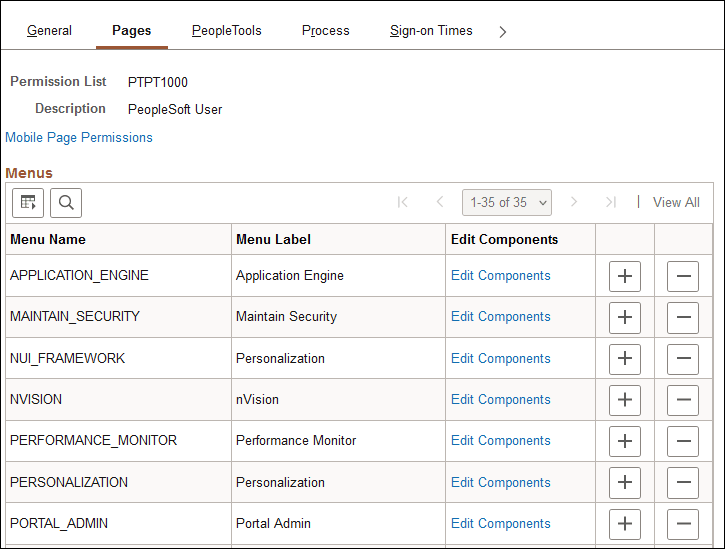The width and height of the screenshot is (725, 549).
Task: Click the nVision menu label
Action: coord(257,399)
